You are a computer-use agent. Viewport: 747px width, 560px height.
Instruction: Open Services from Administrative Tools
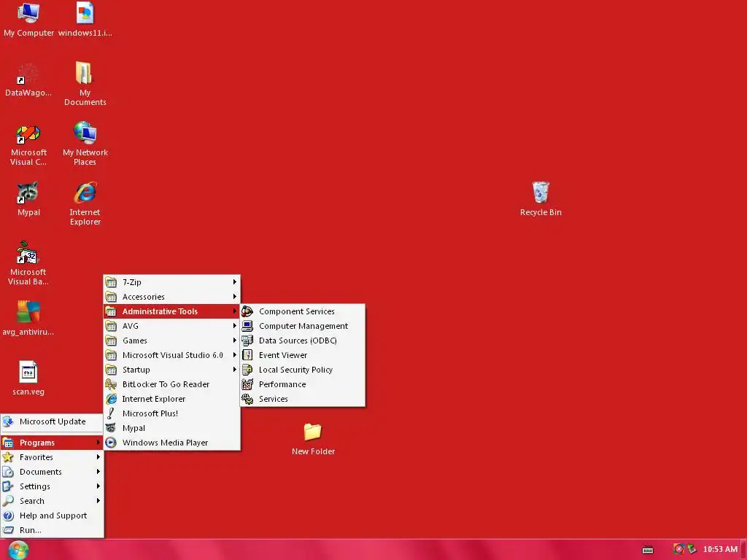coord(303,399)
